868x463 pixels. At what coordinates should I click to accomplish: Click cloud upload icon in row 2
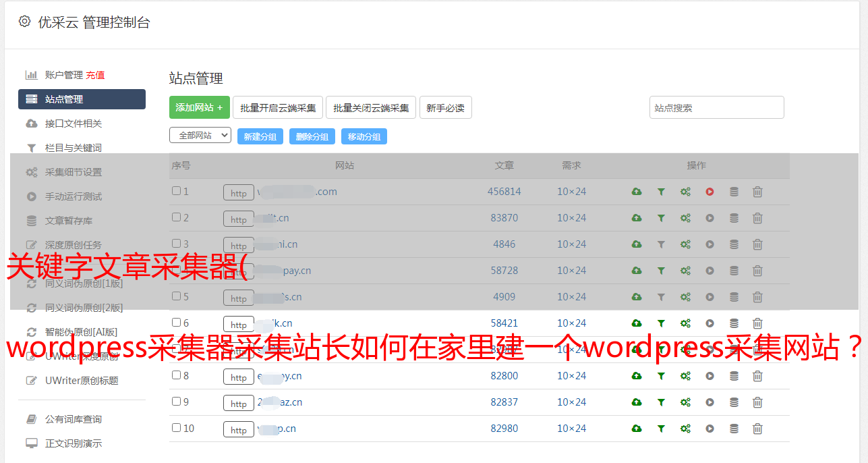click(637, 218)
